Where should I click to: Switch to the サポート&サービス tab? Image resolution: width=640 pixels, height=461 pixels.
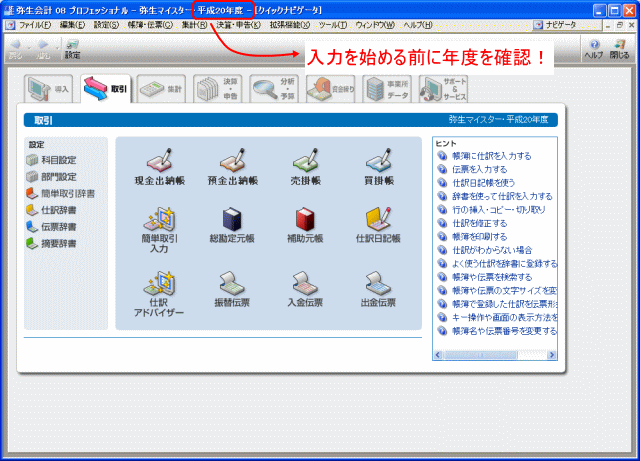click(443, 89)
